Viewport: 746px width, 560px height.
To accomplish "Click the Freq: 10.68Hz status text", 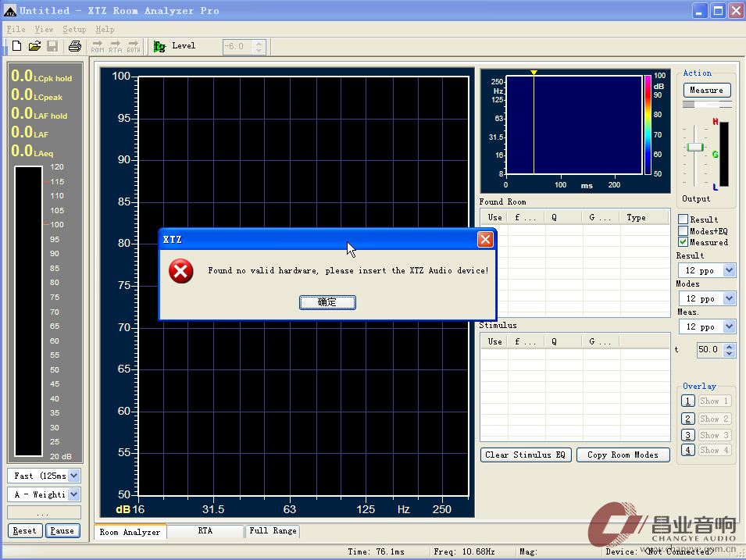I will pyautogui.click(x=464, y=551).
